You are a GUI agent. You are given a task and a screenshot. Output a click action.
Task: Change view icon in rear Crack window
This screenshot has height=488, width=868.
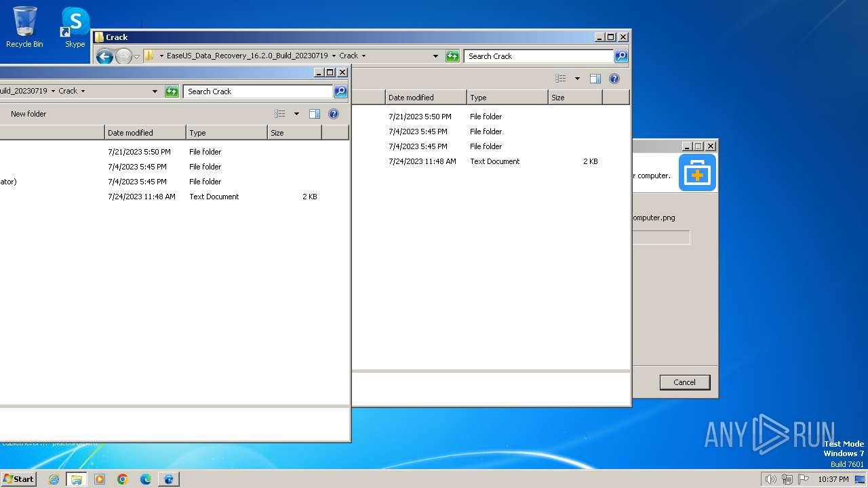pos(561,79)
